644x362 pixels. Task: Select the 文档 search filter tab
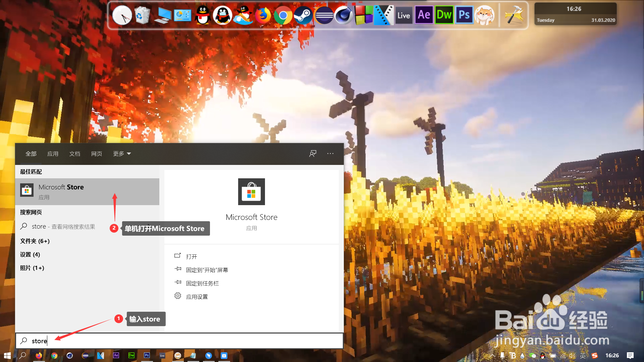click(x=74, y=154)
